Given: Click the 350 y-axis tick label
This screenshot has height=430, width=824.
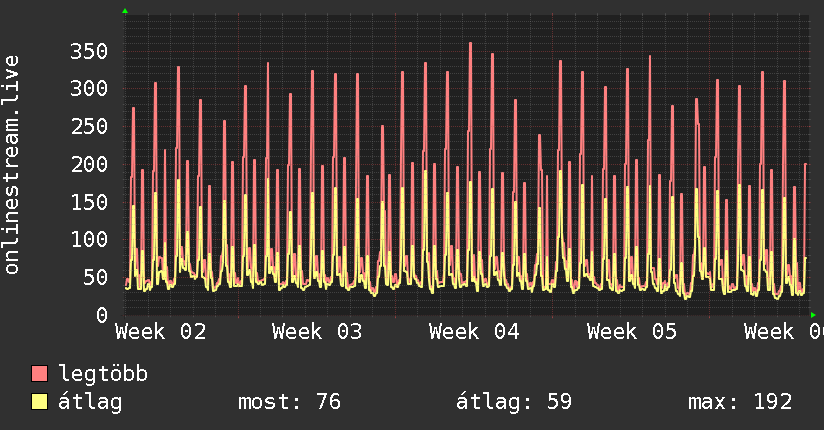Looking at the screenshot, I should [x=89, y=51].
